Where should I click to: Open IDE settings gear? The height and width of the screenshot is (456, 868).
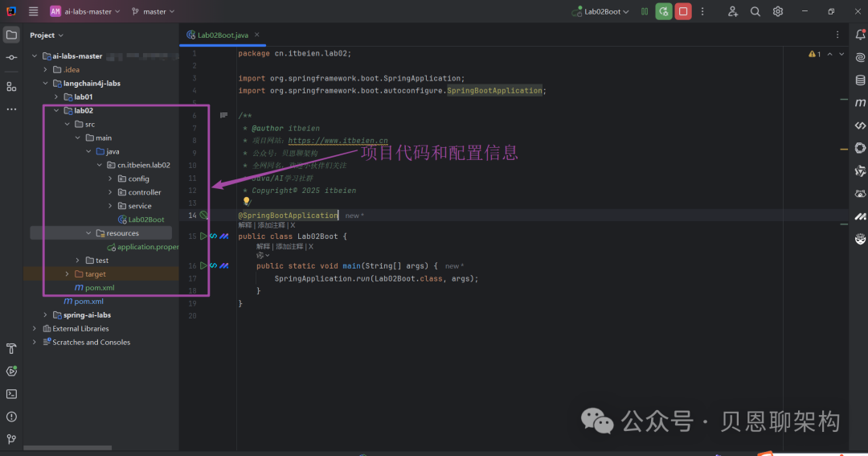(778, 11)
